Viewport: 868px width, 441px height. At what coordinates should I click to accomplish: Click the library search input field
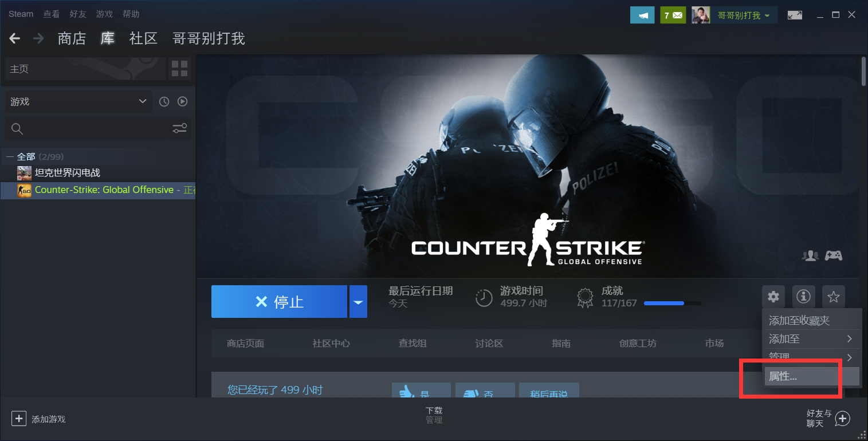point(98,129)
